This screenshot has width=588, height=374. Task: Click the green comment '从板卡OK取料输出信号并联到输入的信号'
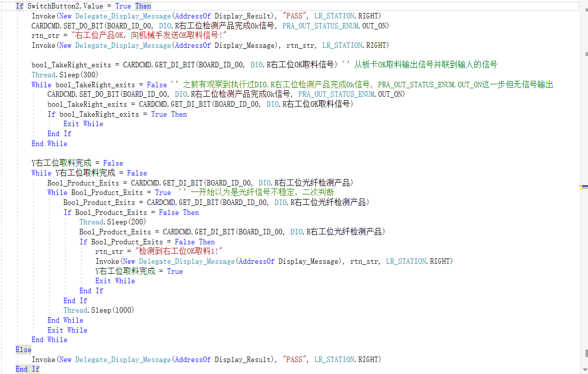tap(425, 64)
